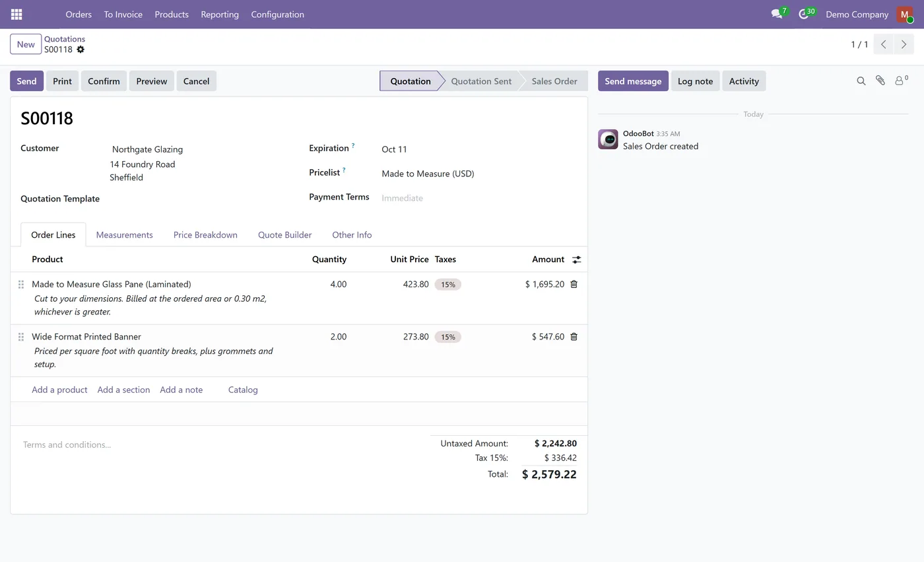Image resolution: width=924 pixels, height=562 pixels.
Task: Switch to the Price Breakdown tab
Action: (205, 234)
